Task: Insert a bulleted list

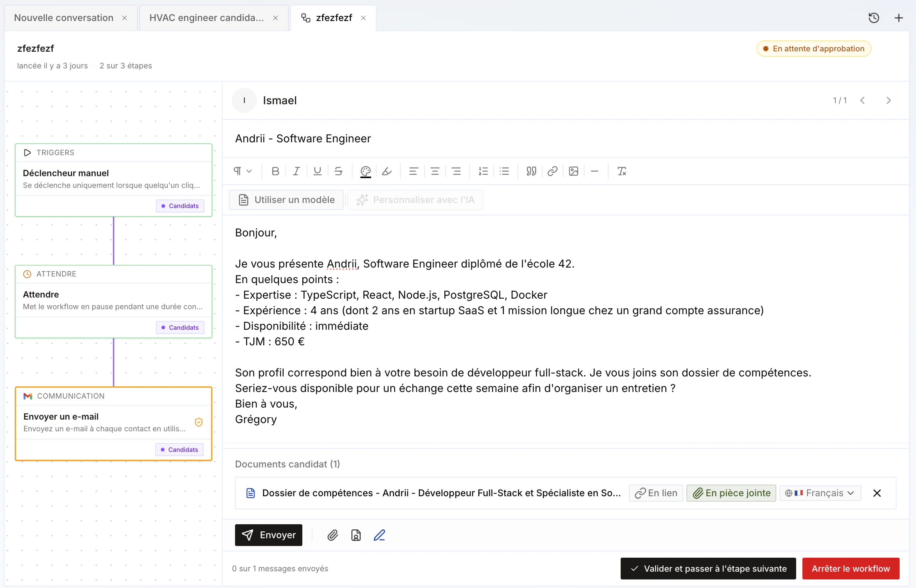Action: click(504, 171)
